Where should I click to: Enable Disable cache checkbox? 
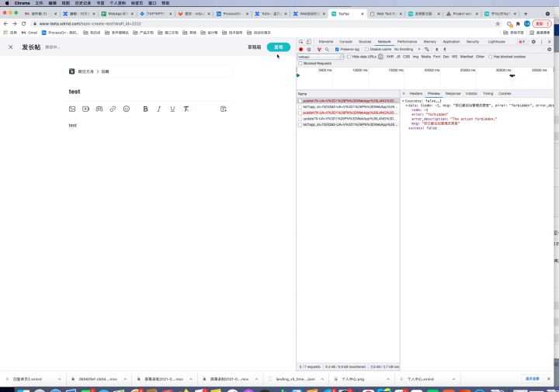pos(366,49)
